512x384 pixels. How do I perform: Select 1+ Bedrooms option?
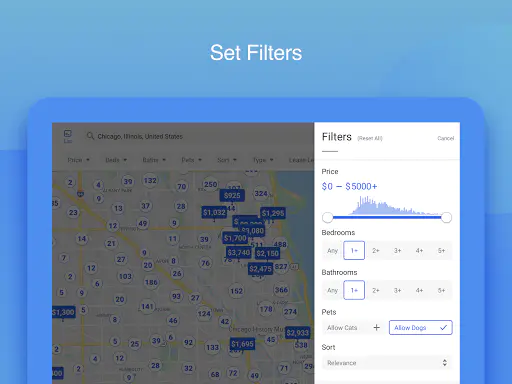tap(354, 250)
